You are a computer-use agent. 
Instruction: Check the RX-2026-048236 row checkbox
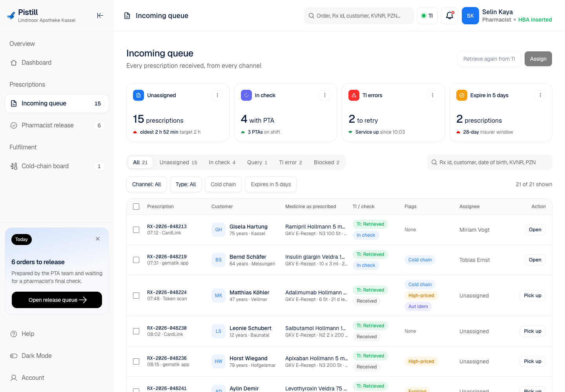136,361
